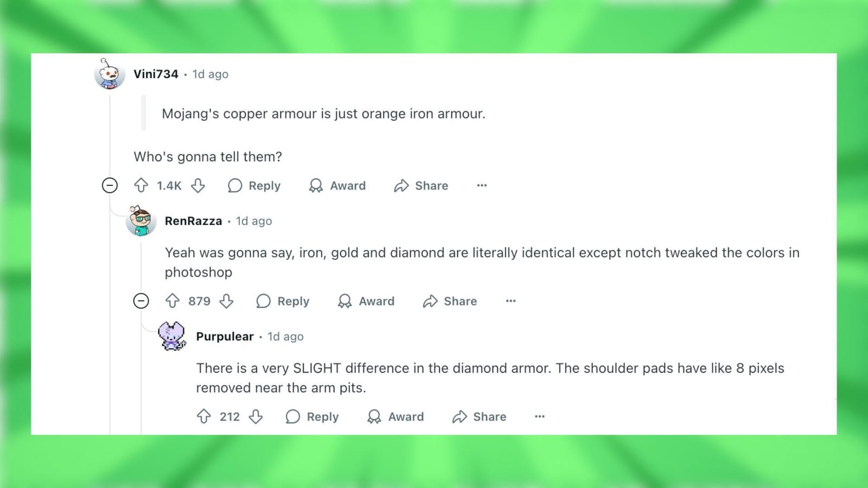Upvote Vini734's comment

(x=141, y=185)
